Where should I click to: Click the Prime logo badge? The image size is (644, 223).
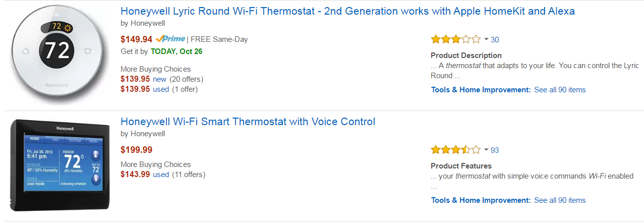click(x=170, y=39)
